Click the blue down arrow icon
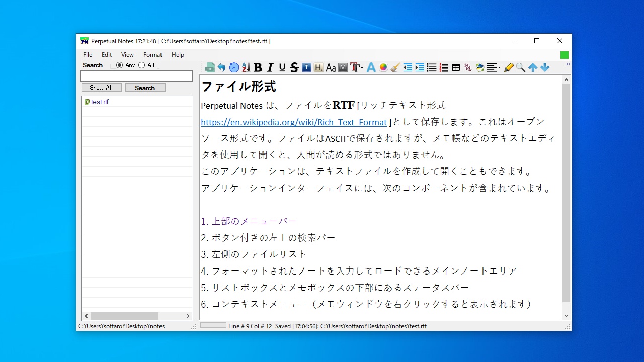 point(545,67)
